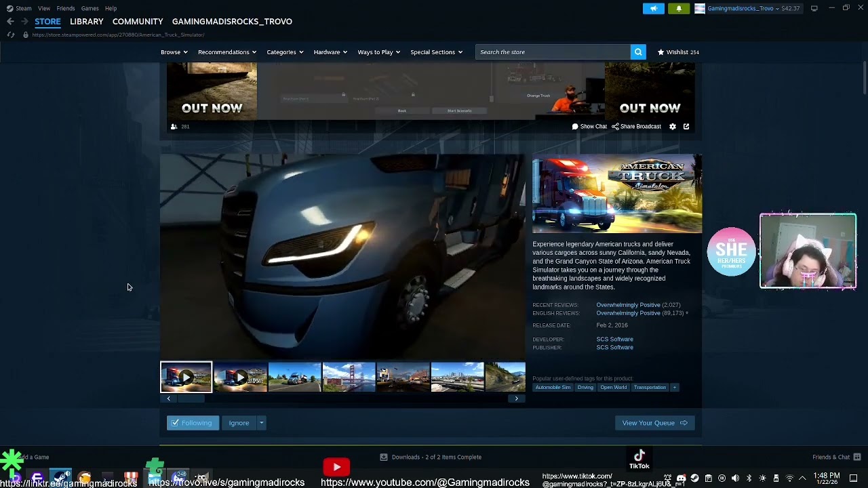Click the Open World tag

coord(613,388)
